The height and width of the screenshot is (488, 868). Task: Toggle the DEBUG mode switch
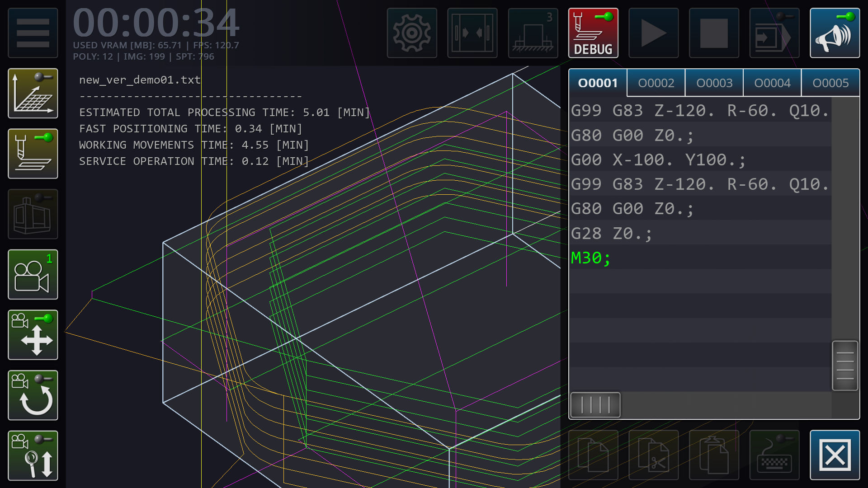[x=593, y=33]
